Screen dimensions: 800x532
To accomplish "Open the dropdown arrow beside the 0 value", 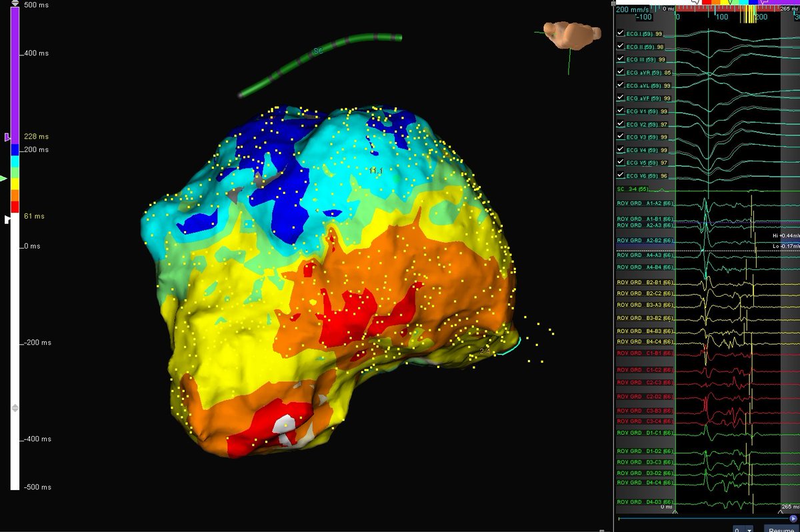I will click(x=750, y=529).
